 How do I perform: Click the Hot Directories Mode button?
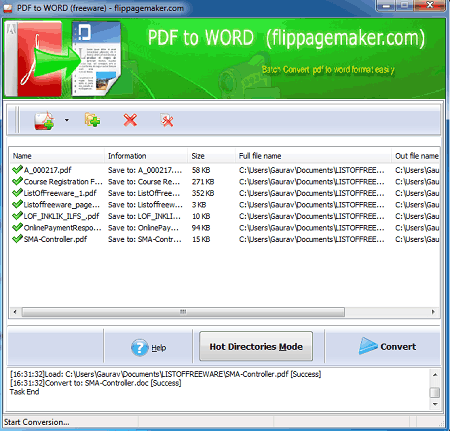256,346
